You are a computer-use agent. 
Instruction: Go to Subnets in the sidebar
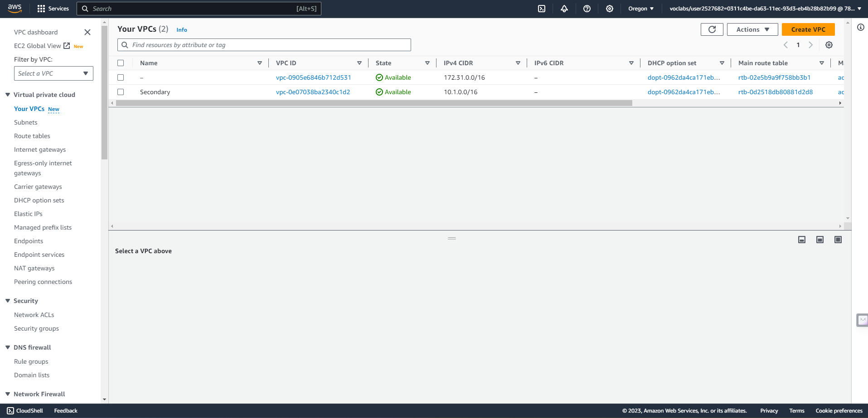(x=26, y=122)
